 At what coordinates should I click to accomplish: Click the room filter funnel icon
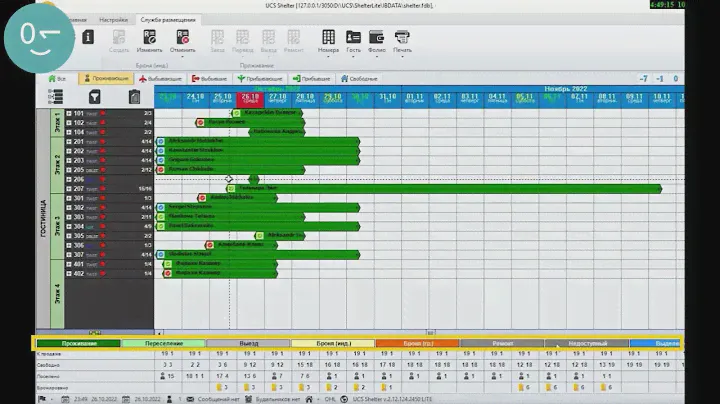[94, 97]
